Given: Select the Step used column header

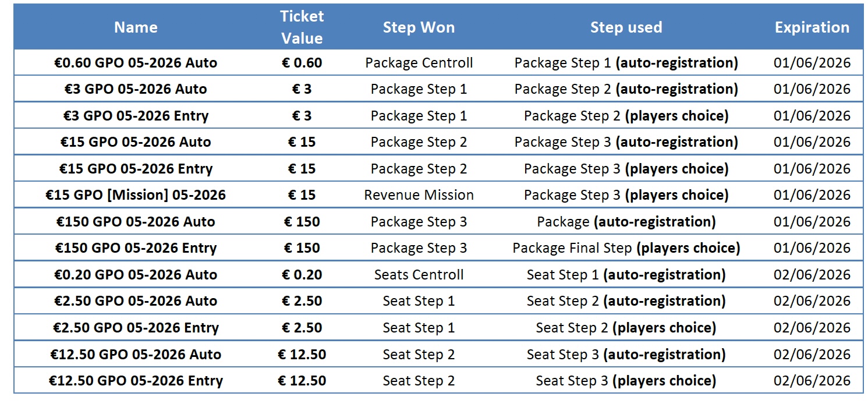Looking at the screenshot, I should pos(626,27).
